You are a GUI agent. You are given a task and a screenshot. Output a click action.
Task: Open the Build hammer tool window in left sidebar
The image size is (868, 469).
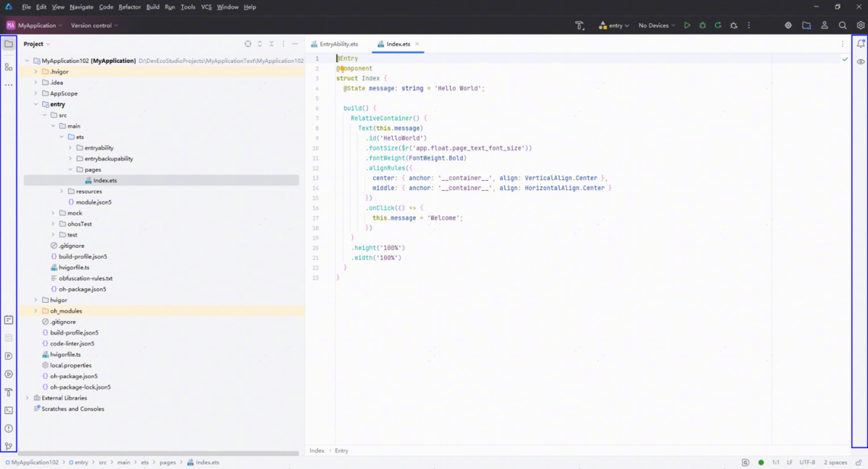pos(9,392)
